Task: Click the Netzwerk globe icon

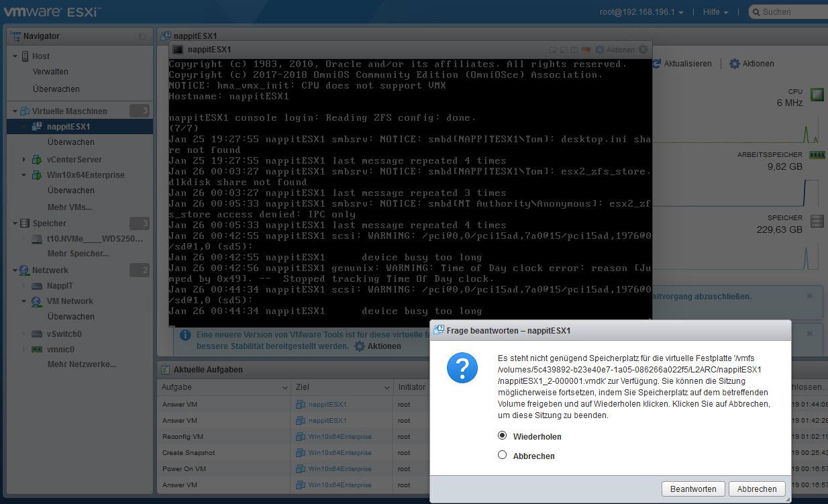Action: (25, 270)
